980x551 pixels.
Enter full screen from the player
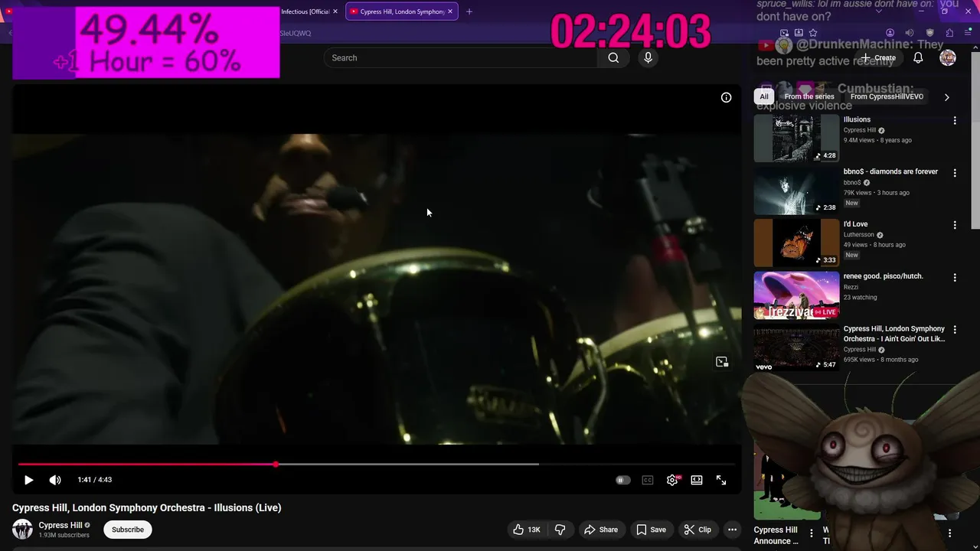click(x=721, y=480)
